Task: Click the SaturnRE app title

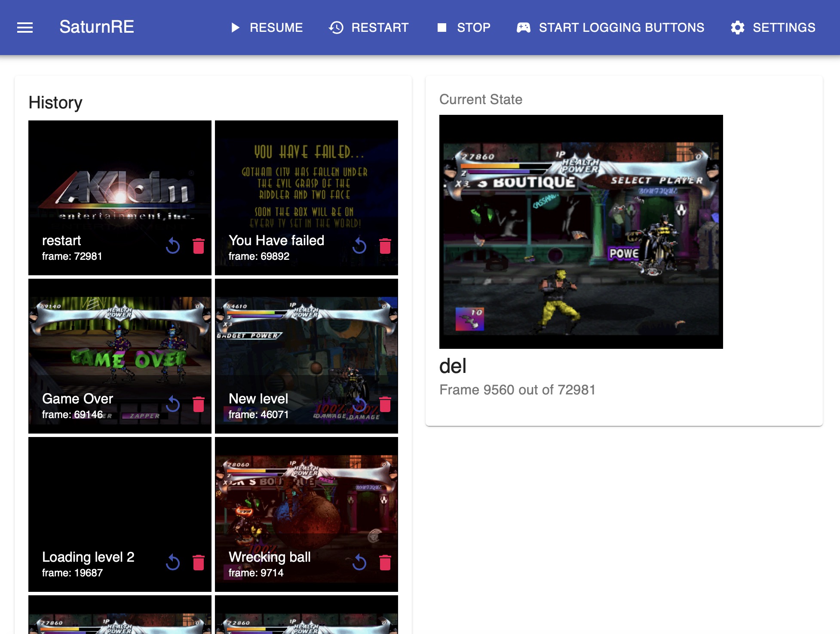Action: tap(97, 27)
